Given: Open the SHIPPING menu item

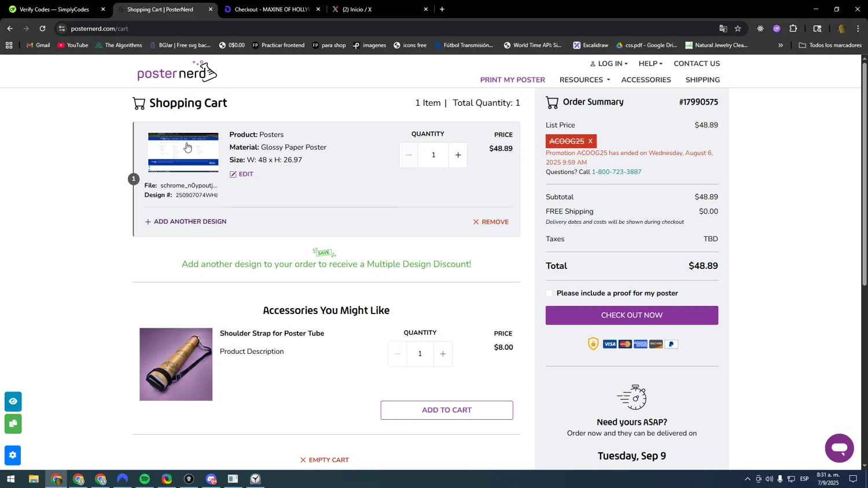Looking at the screenshot, I should point(703,80).
